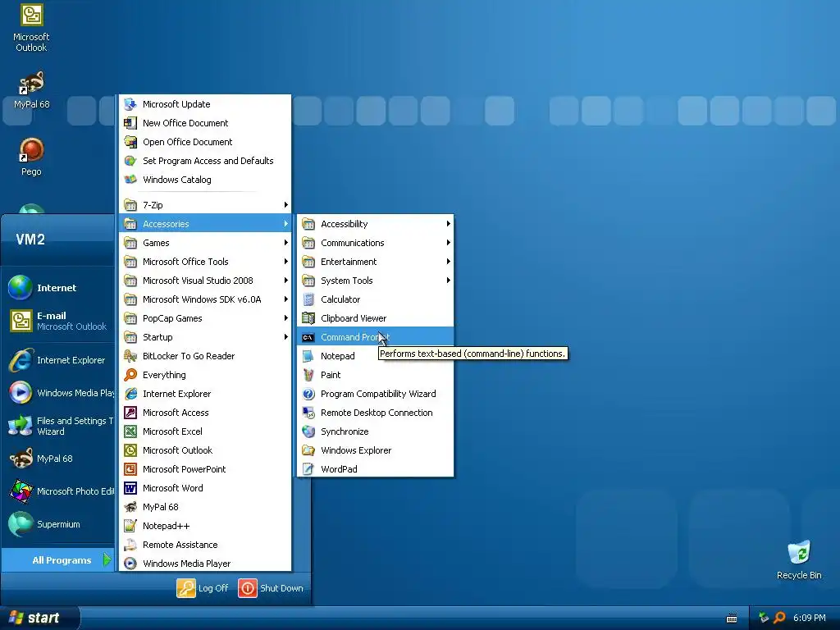
Task: Open Windows Catalog entry
Action: tap(205, 180)
